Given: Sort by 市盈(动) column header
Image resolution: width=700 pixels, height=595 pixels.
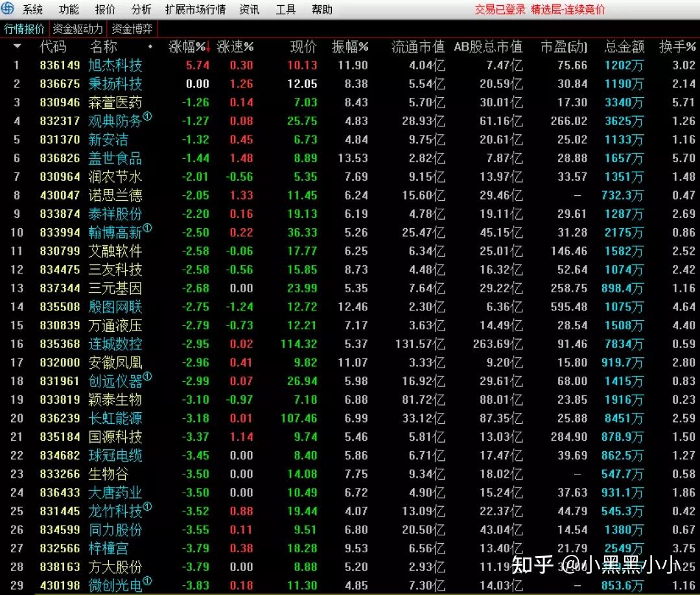Looking at the screenshot, I should tap(564, 47).
